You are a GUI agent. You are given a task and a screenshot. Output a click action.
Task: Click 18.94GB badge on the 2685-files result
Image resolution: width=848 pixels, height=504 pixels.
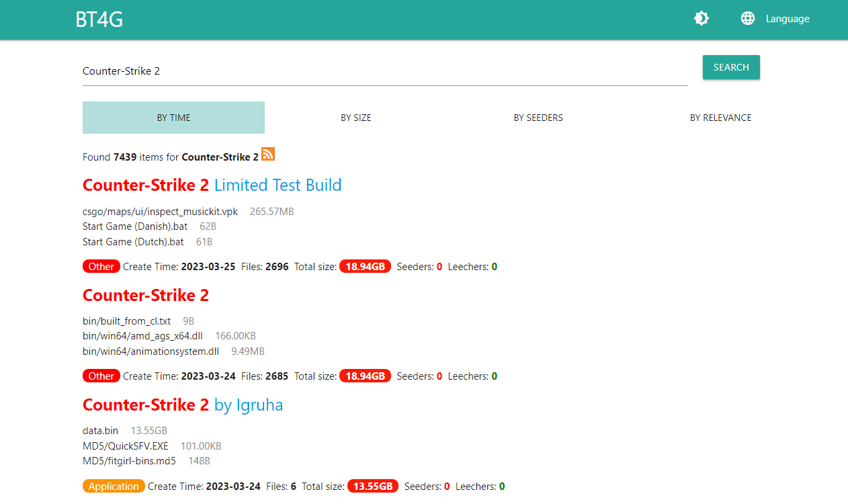(365, 376)
